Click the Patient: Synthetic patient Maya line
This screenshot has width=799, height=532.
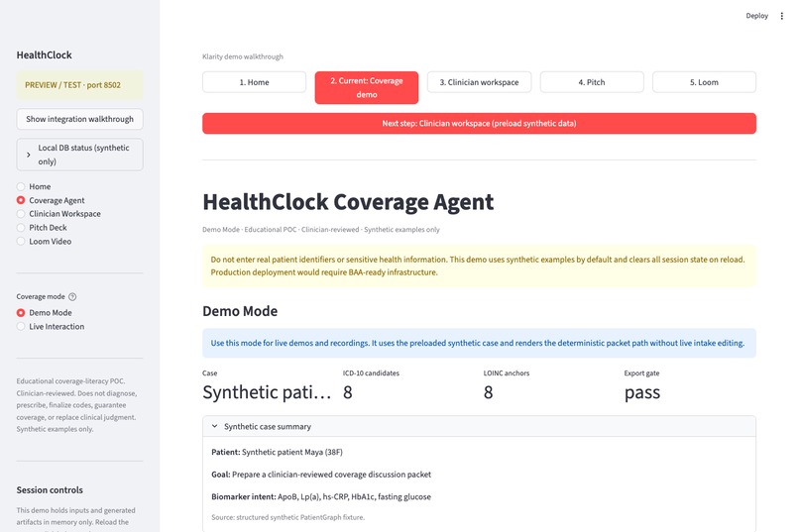click(x=277, y=452)
